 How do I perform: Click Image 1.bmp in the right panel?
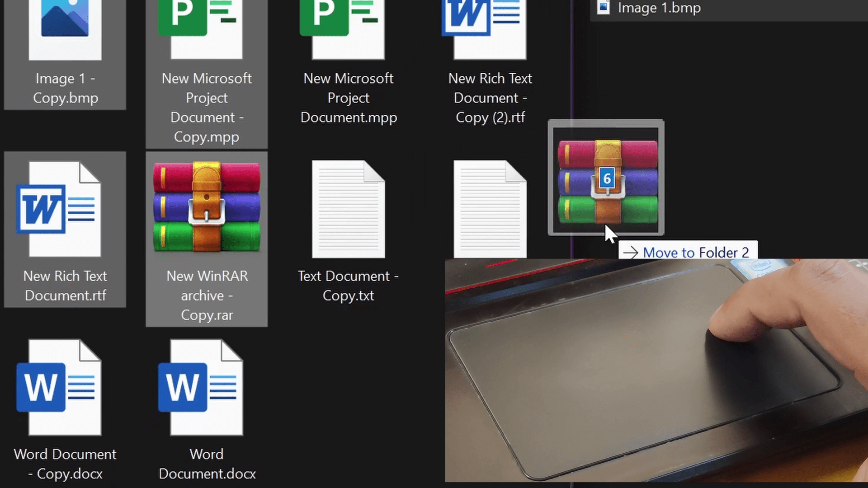pos(659,8)
